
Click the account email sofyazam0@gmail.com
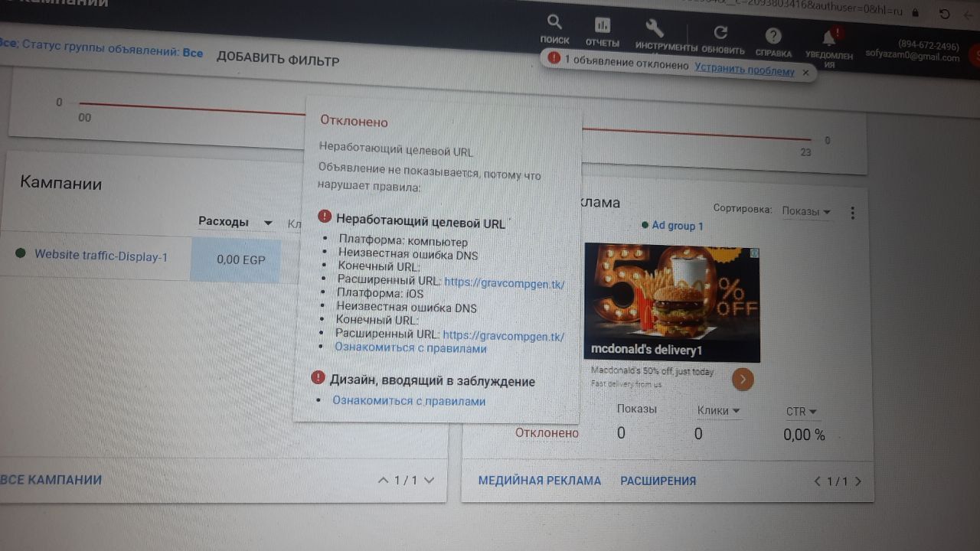912,57
